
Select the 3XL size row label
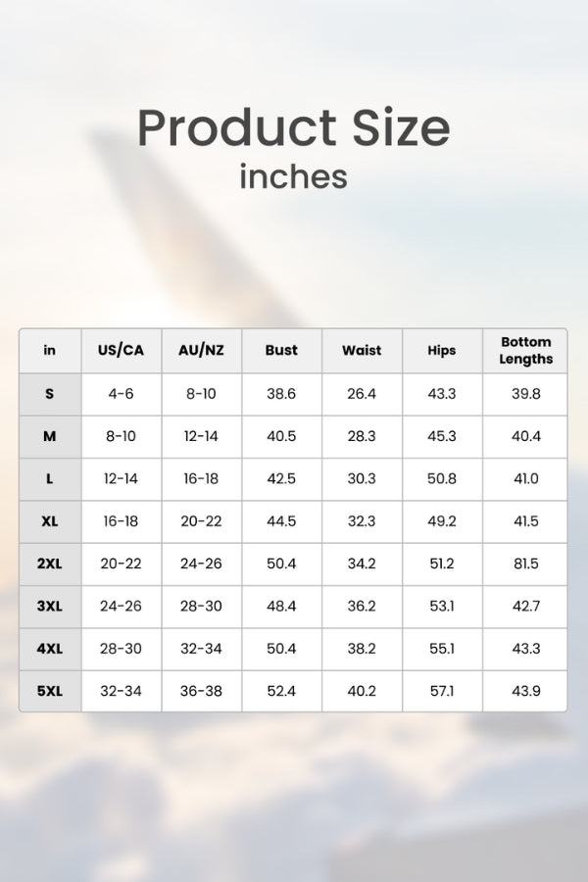point(50,607)
